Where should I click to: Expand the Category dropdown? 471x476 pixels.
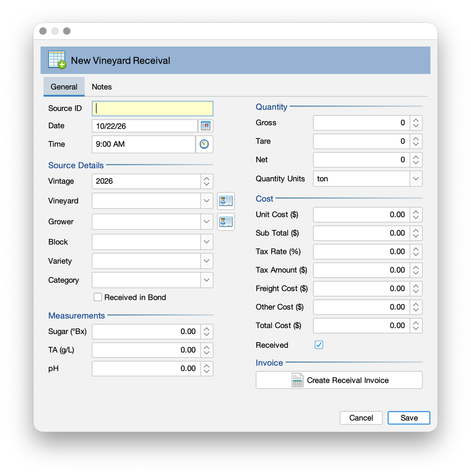[x=207, y=280]
